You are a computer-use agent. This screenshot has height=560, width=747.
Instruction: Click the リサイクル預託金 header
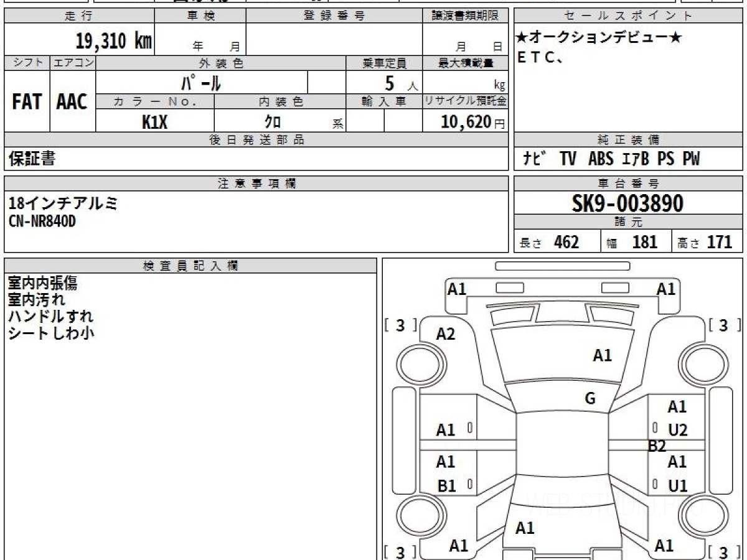(x=465, y=101)
